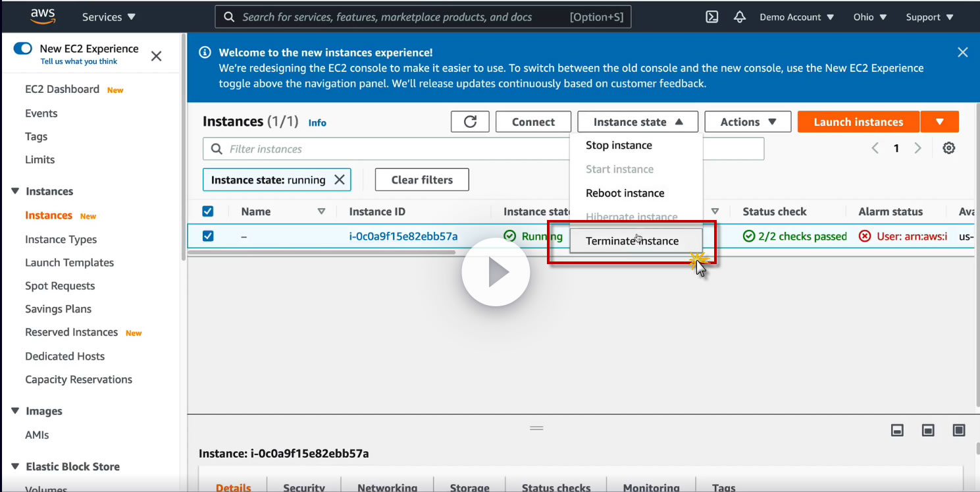Switch to the Status checks tab

coord(556,486)
